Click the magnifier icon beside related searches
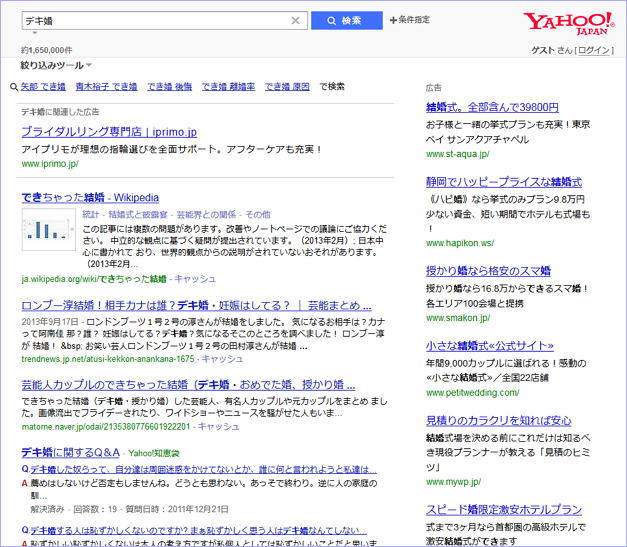Viewport: 627px width, 547px height. (14, 87)
